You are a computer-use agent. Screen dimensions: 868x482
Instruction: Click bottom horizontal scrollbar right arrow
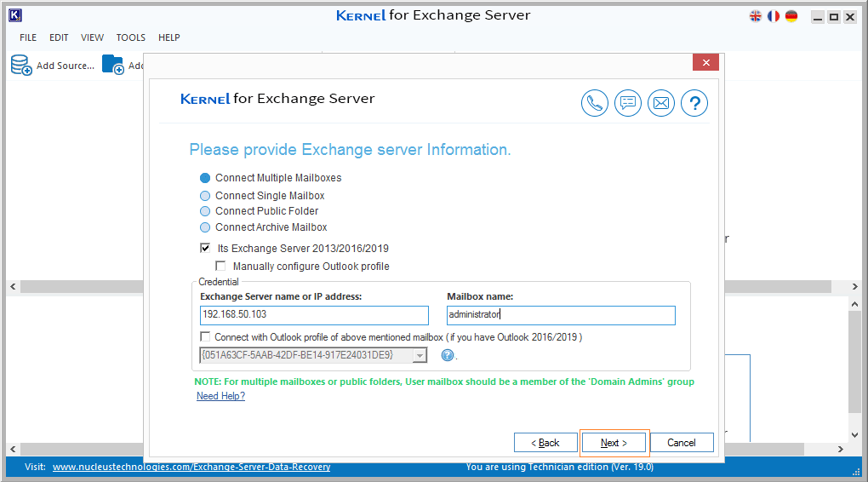click(841, 449)
